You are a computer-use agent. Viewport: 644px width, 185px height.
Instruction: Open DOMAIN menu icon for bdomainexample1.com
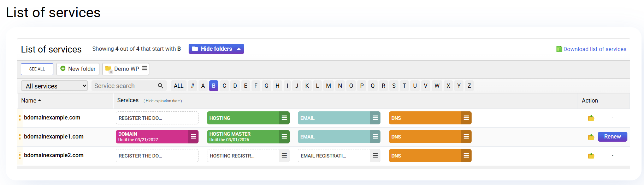pyautogui.click(x=193, y=137)
